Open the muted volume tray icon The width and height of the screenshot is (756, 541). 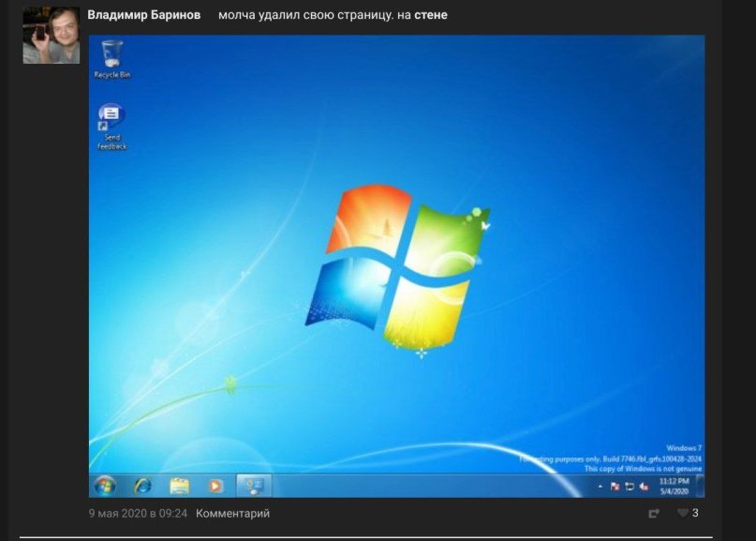[644, 487]
